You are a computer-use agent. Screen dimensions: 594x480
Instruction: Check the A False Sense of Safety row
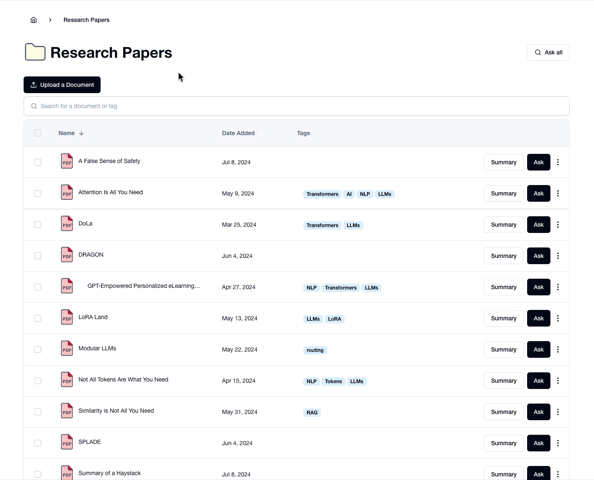click(x=38, y=162)
